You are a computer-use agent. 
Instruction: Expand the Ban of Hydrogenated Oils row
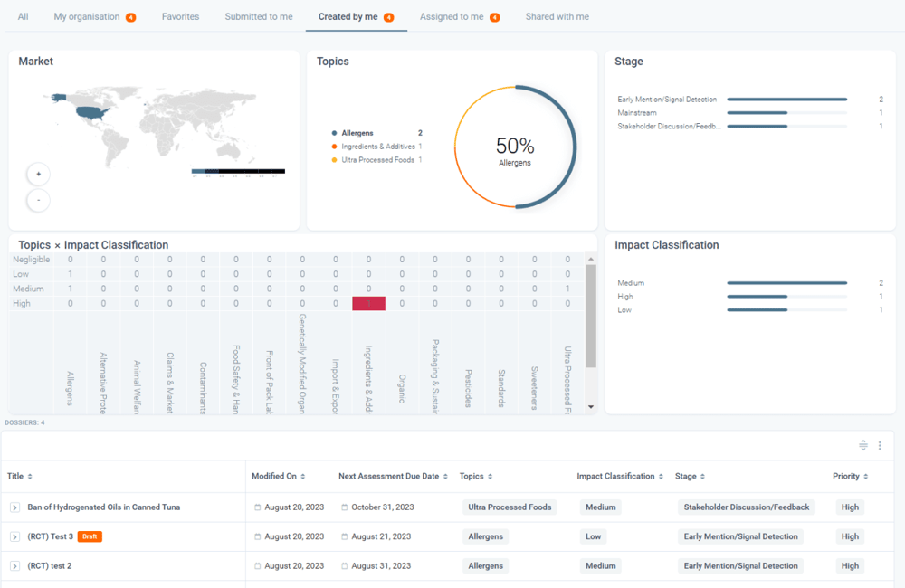14,507
